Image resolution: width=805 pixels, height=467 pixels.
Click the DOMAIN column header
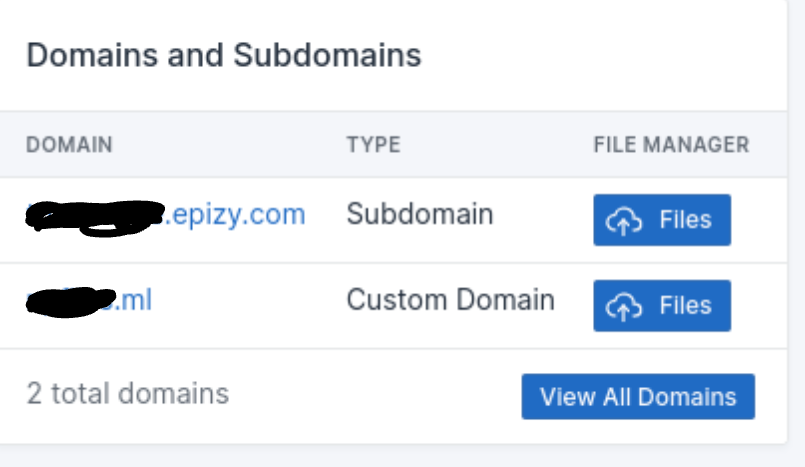coord(69,145)
